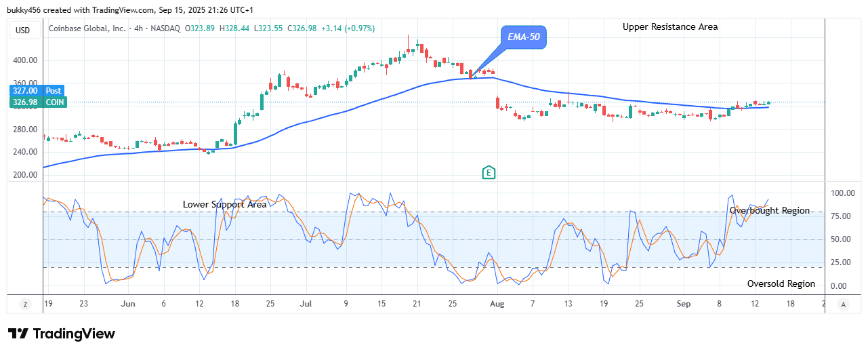Viewport: 868px width, 354px height.
Task: Click the 25.00 oscillator axis label
Action: click(x=842, y=262)
